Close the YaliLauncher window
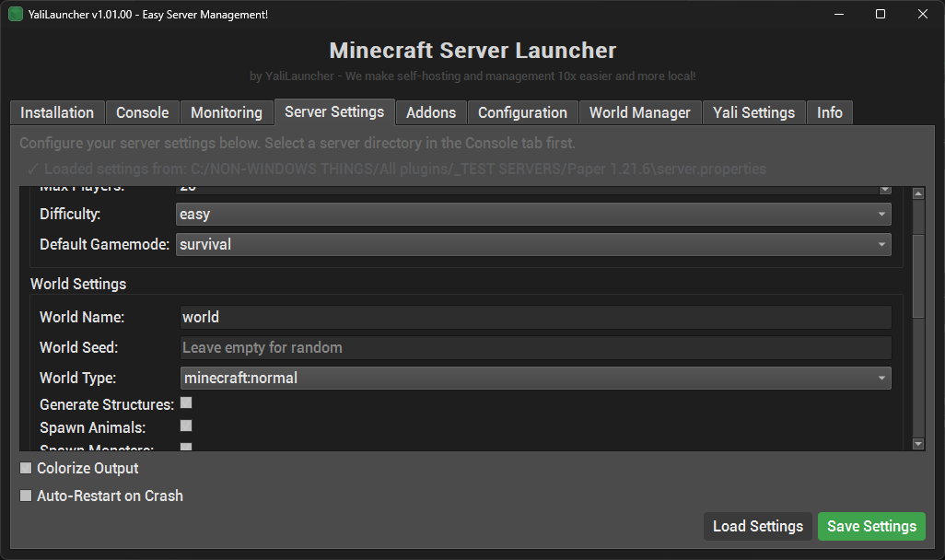The image size is (945, 560). point(923,14)
